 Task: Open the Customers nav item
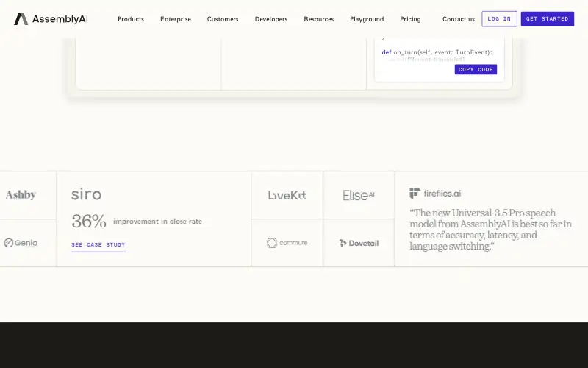click(223, 19)
